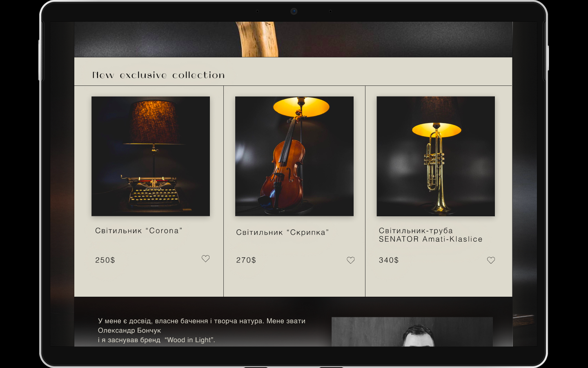This screenshot has width=588, height=368.
Task: Add the 340$ trumpet lamp to favorites
Action: point(491,260)
